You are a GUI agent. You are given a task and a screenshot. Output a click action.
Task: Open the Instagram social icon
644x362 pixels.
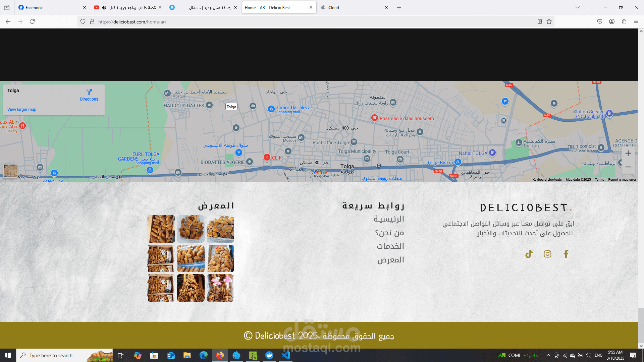click(x=547, y=254)
